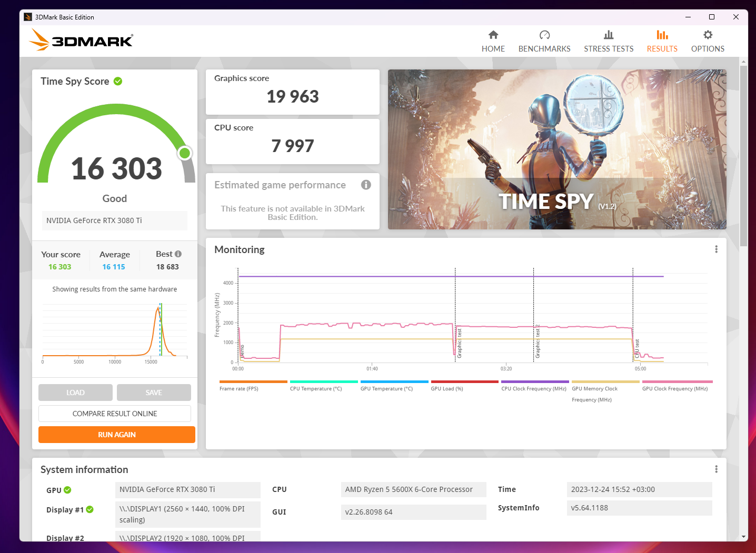Toggle the CPU Temperature legend swatch
Image resolution: width=756 pixels, height=553 pixels.
pyautogui.click(x=324, y=382)
